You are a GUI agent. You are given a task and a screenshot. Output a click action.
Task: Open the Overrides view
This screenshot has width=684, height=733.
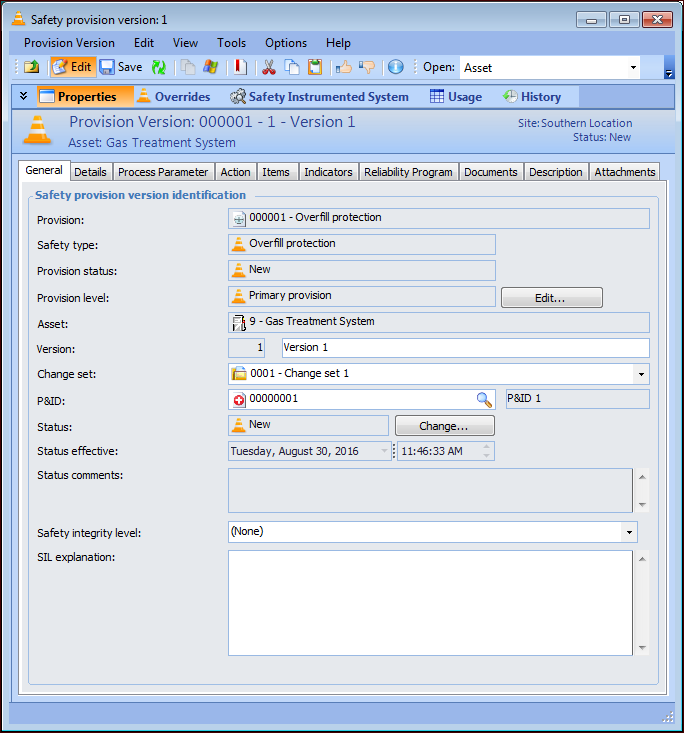174,97
